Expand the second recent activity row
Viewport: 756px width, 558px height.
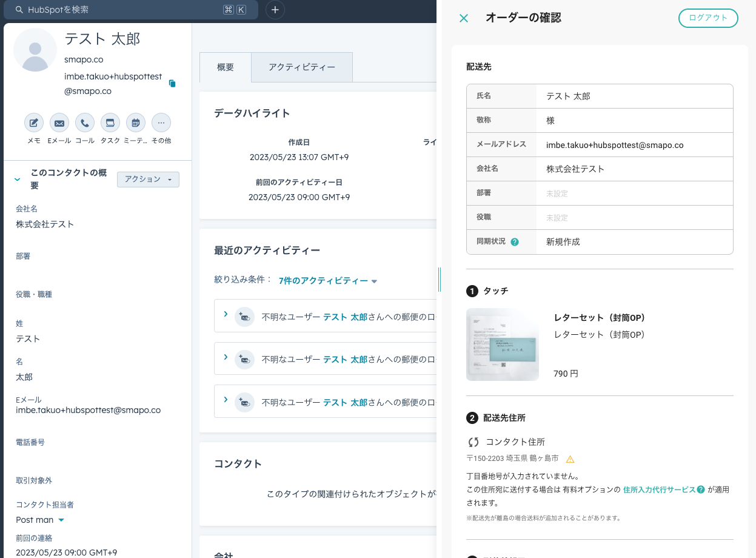coord(226,357)
